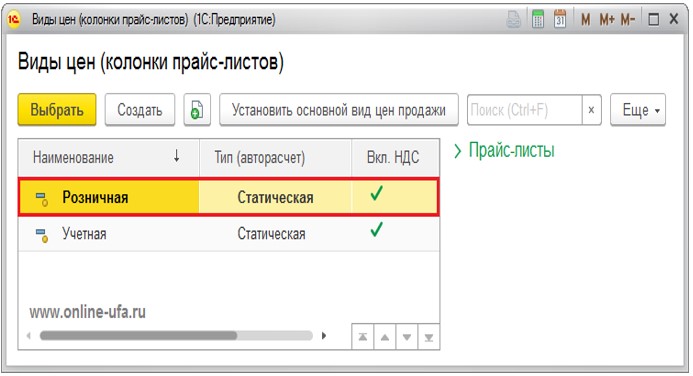Open the calculator icon in title bar
Viewport: 693px width, 376px height.
(538, 19)
